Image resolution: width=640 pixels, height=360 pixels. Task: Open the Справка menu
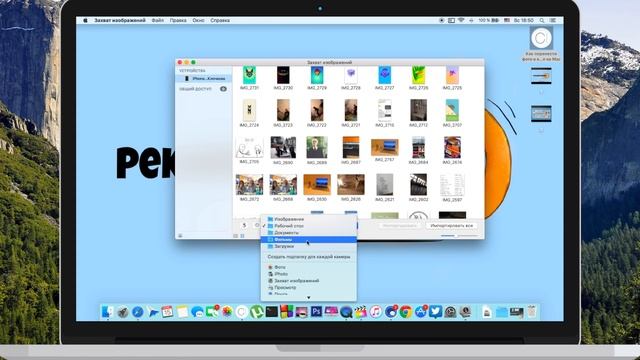pos(220,20)
